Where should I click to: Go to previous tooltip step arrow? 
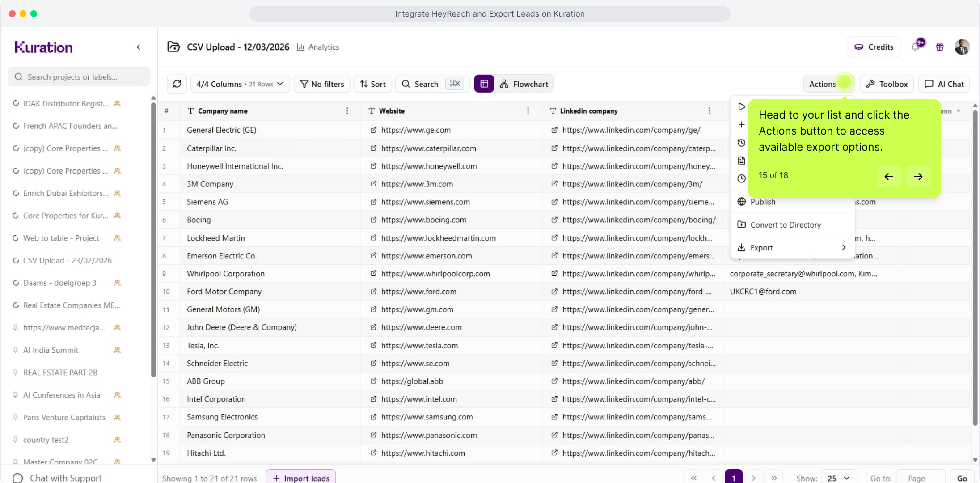click(x=888, y=177)
